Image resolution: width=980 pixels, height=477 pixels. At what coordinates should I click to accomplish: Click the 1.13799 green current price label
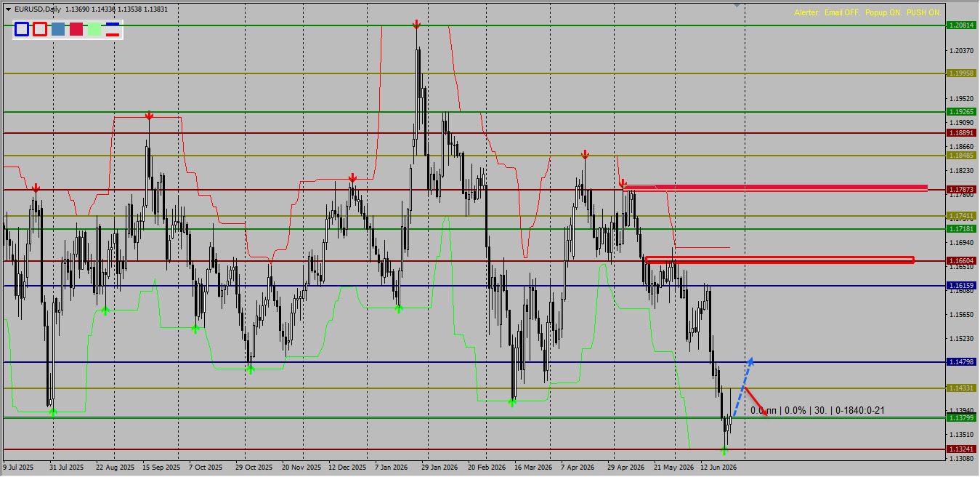(962, 418)
